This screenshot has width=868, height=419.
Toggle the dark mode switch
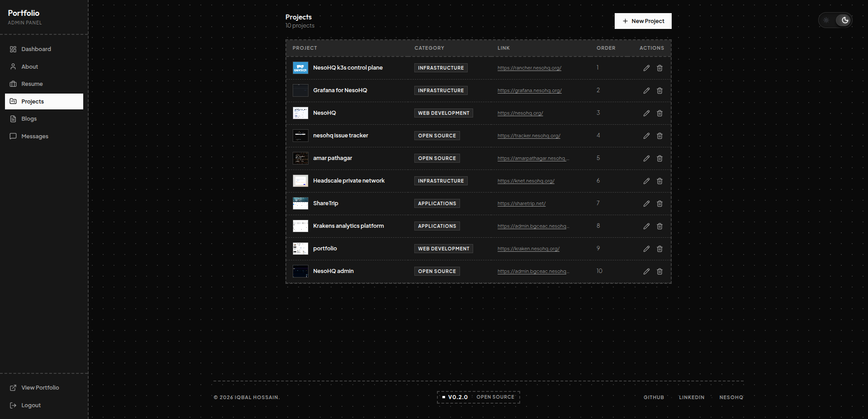pyautogui.click(x=844, y=20)
